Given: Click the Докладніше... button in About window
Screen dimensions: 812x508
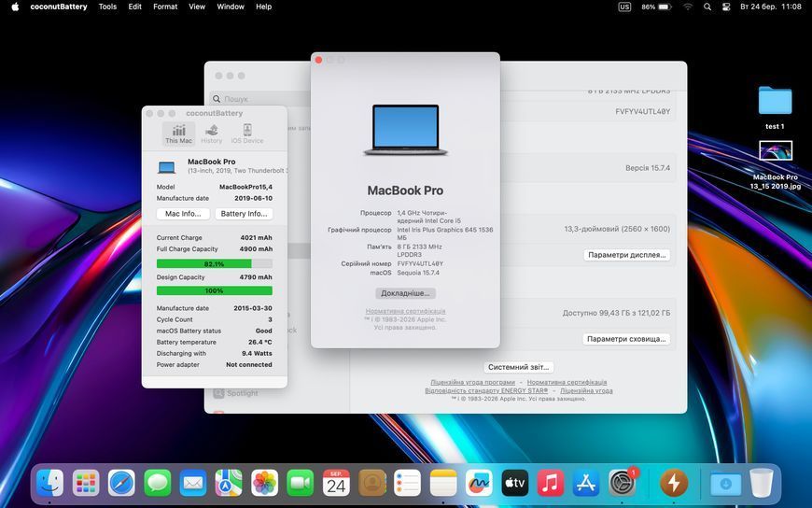Looking at the screenshot, I should tap(405, 293).
